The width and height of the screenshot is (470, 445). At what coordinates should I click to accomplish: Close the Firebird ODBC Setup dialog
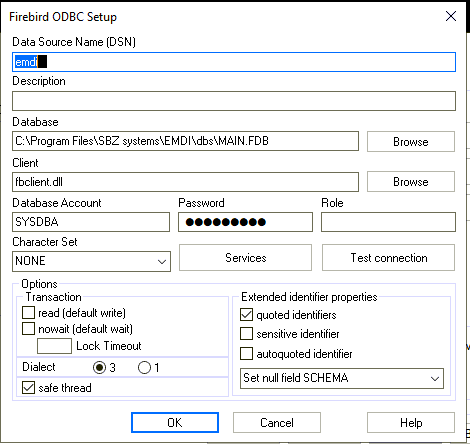point(451,16)
